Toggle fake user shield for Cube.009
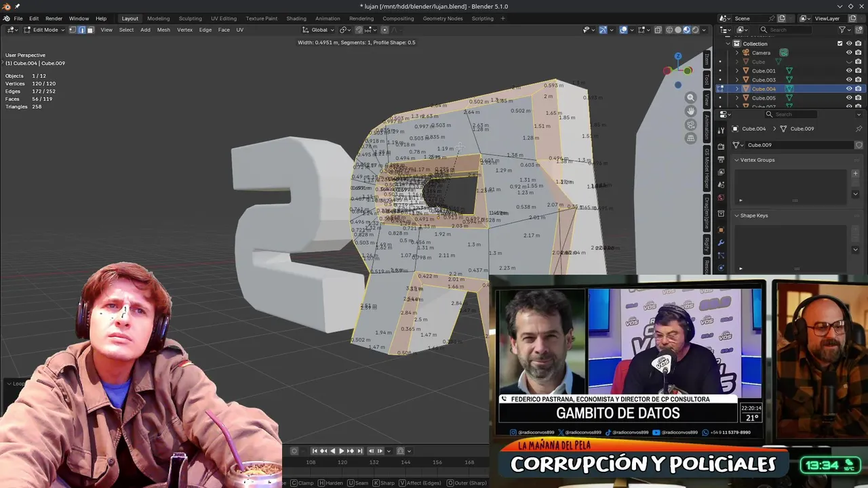Image resolution: width=868 pixels, height=488 pixels. 859,145
